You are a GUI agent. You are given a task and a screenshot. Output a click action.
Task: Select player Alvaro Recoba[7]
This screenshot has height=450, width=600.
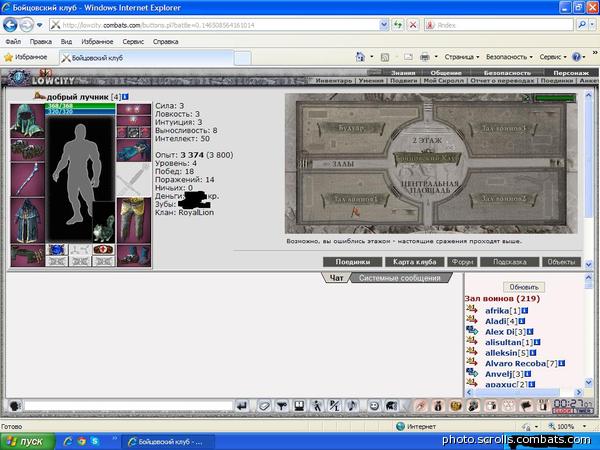521,364
